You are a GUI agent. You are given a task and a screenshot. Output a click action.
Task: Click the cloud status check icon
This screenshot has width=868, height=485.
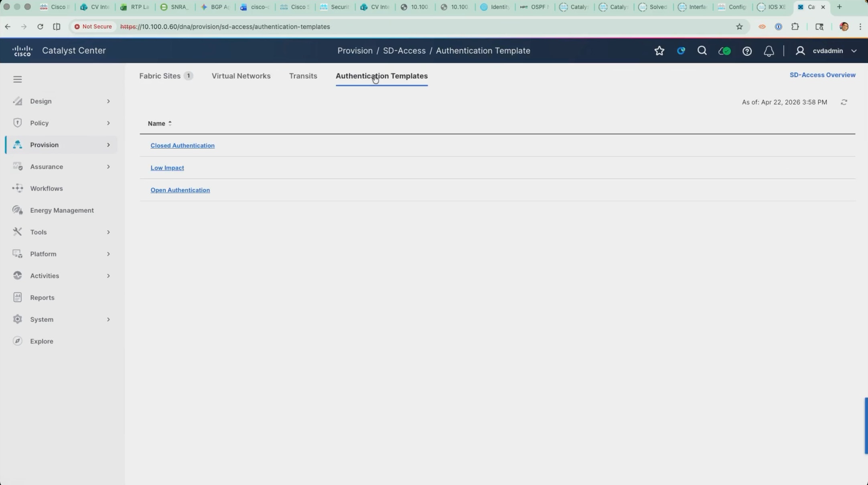[724, 51]
